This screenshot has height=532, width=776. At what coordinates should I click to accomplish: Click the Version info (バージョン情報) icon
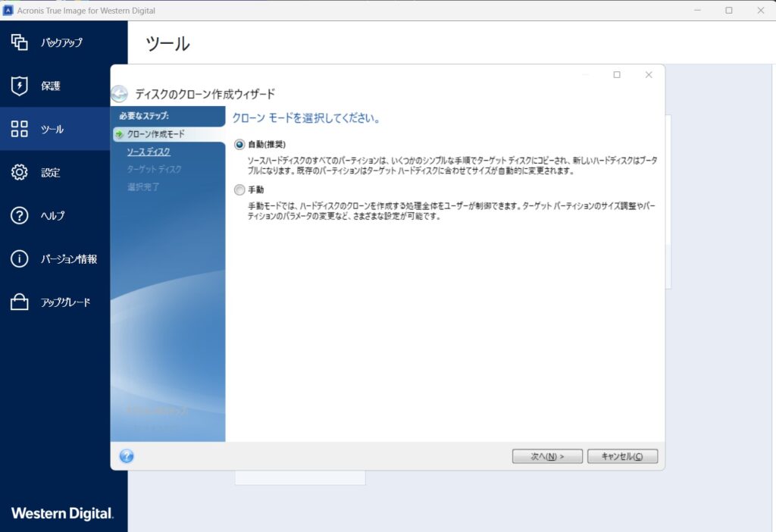point(20,258)
